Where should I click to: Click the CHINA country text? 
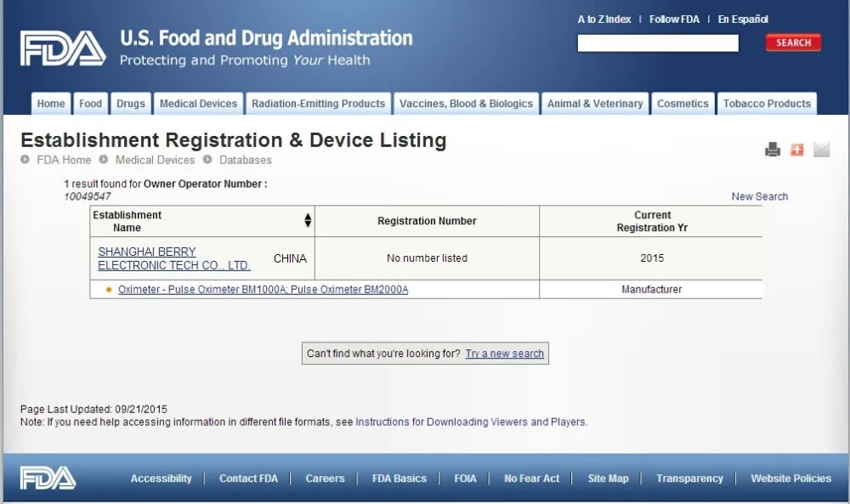tap(290, 258)
